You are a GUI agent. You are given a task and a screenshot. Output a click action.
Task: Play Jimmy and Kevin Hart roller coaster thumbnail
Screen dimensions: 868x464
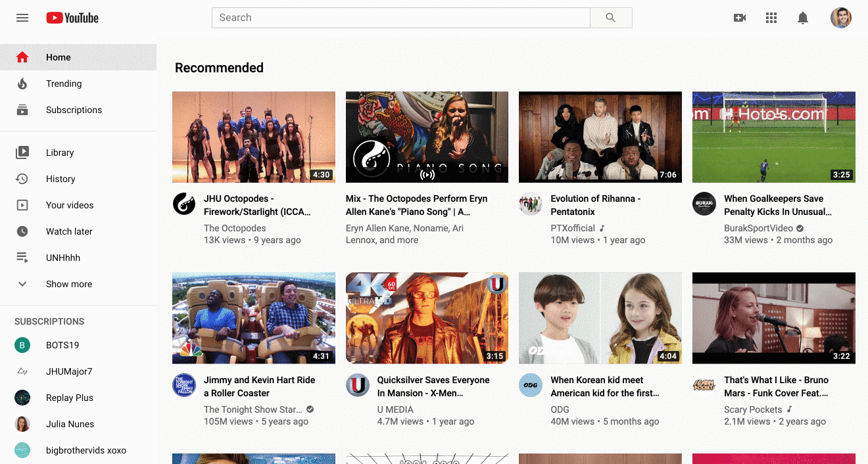[x=254, y=318]
